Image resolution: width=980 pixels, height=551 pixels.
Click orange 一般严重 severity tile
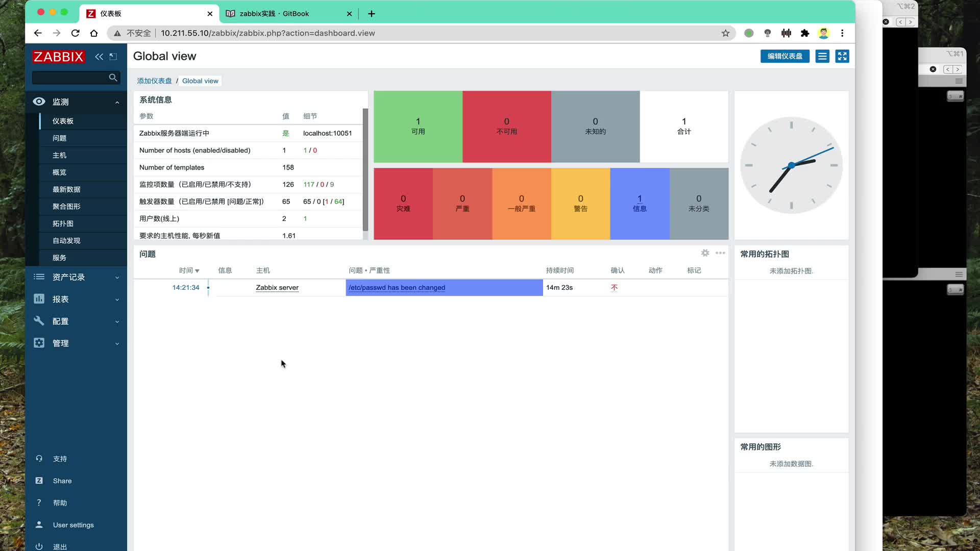[x=522, y=204]
